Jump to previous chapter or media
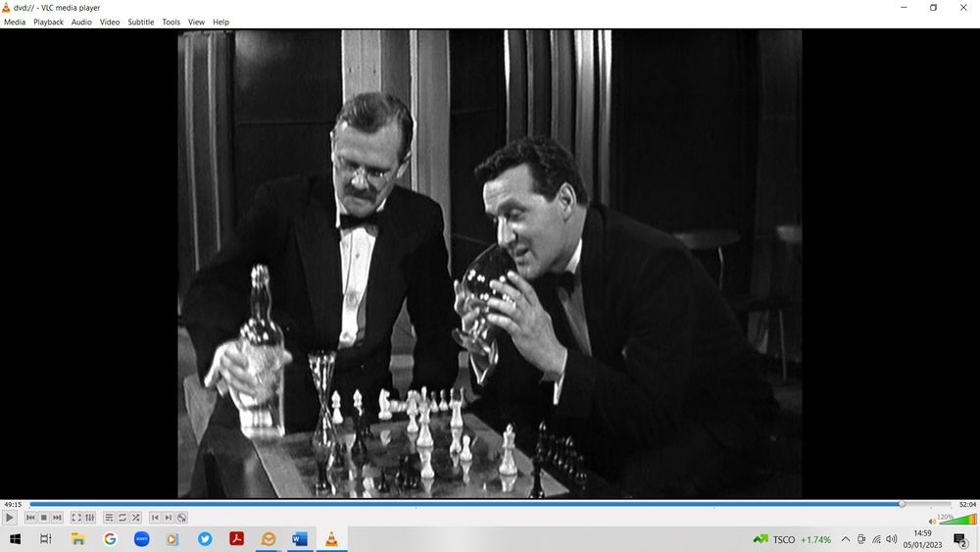Viewport: 980px width, 552px height. click(30, 518)
